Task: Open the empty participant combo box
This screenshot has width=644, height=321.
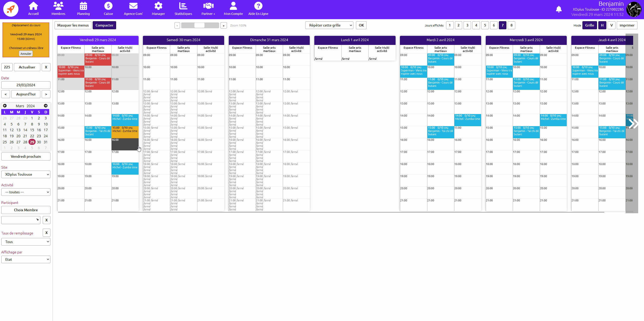Action: (x=21, y=220)
